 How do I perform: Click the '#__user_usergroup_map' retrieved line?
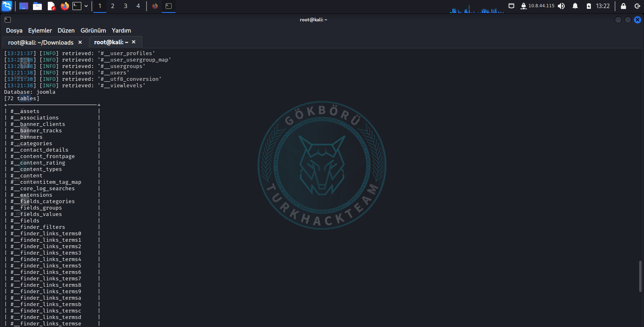point(88,60)
